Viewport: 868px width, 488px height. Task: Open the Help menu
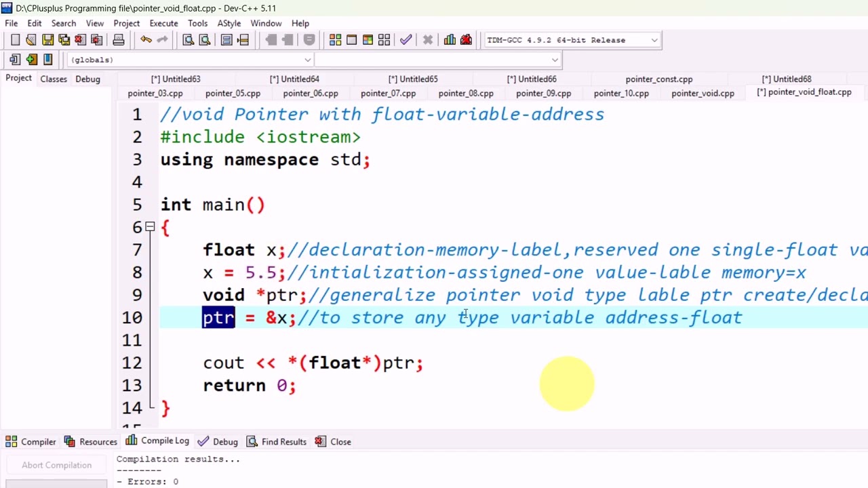[x=300, y=23]
